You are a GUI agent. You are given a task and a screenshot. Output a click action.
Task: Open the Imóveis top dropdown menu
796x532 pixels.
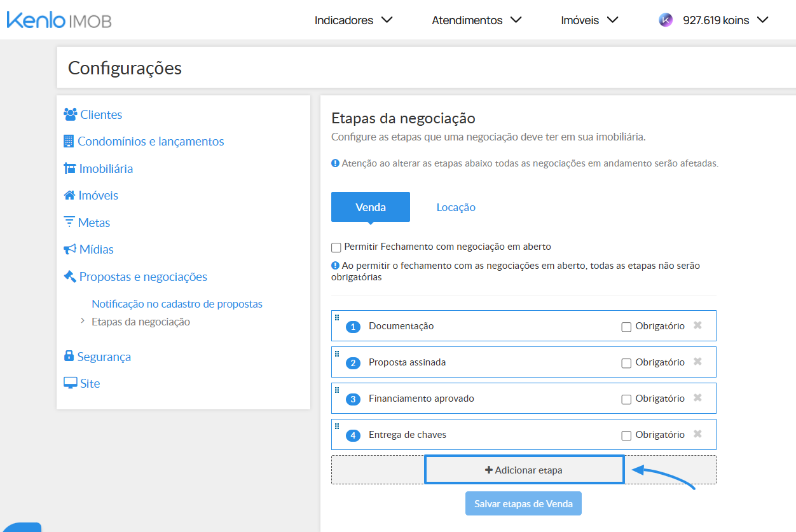589,20
